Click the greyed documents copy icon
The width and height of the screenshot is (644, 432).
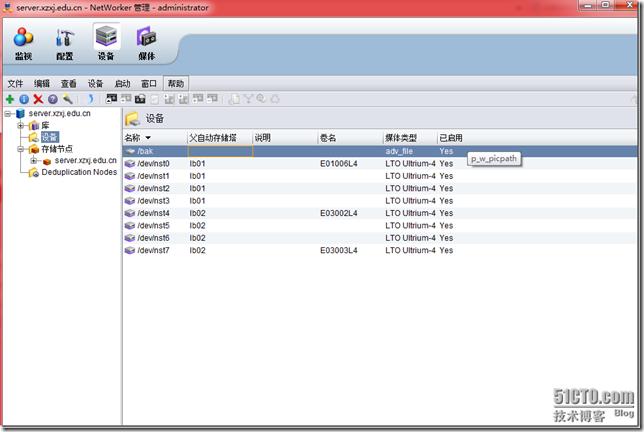[234, 99]
